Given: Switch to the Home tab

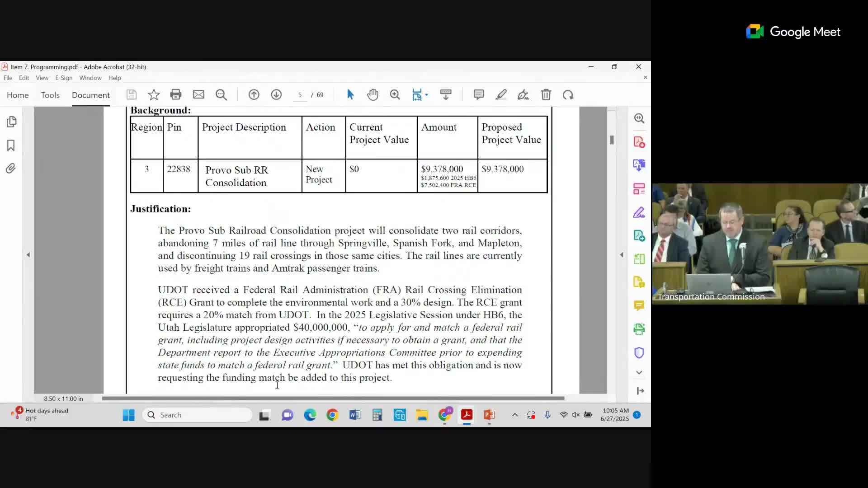Looking at the screenshot, I should [x=18, y=95].
